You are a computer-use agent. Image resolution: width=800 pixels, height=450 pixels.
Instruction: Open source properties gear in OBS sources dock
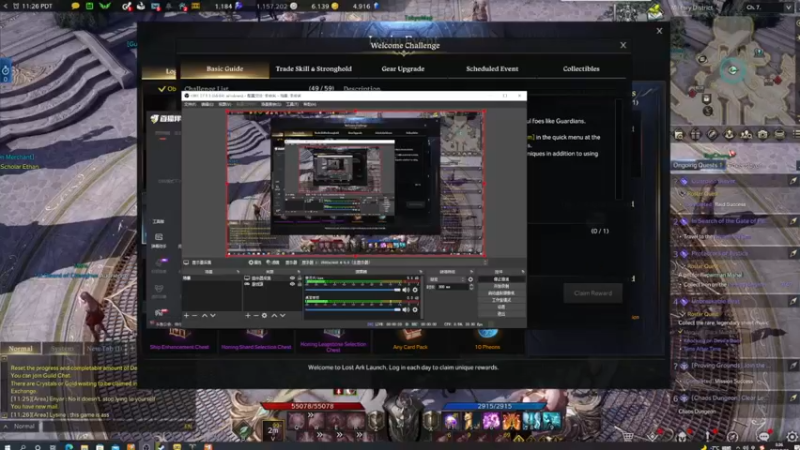click(x=264, y=316)
